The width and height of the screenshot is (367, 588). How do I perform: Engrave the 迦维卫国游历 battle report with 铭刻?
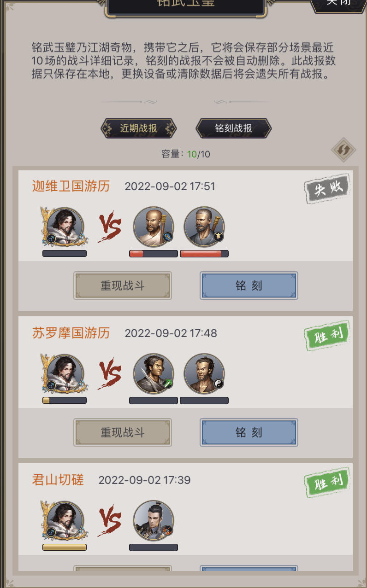249,285
